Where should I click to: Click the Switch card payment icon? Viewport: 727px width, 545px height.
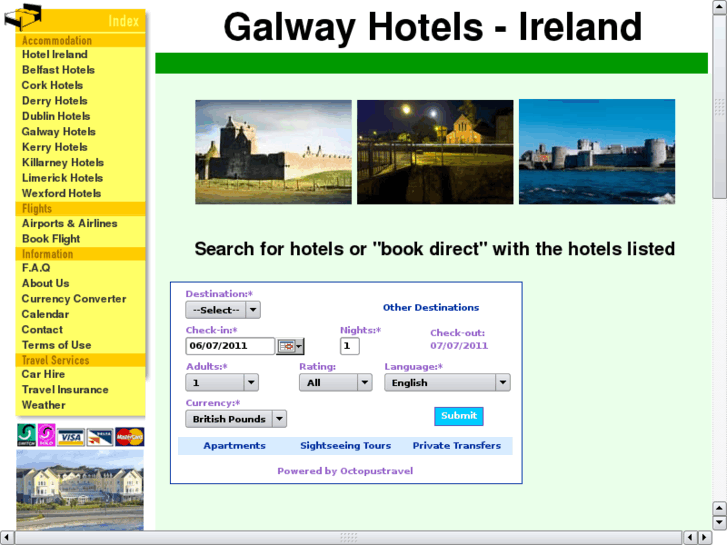[26, 436]
